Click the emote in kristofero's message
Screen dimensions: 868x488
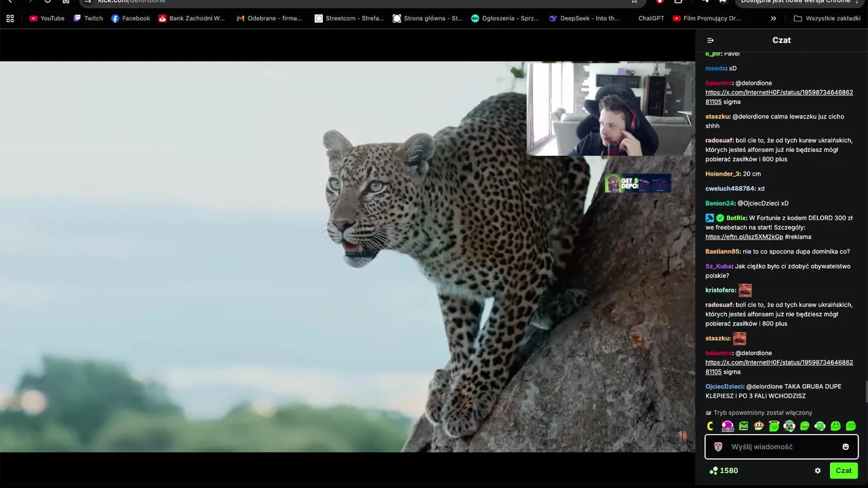pyautogui.click(x=745, y=290)
